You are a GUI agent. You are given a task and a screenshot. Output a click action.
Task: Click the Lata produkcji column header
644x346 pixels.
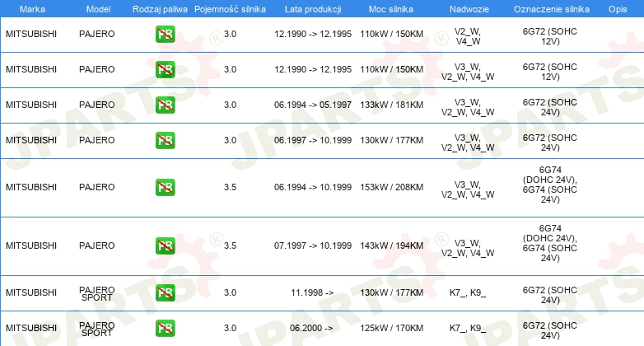[x=313, y=9]
